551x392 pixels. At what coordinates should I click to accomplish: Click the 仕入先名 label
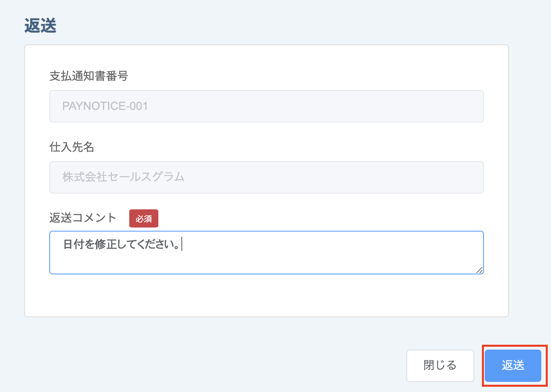[x=72, y=147]
